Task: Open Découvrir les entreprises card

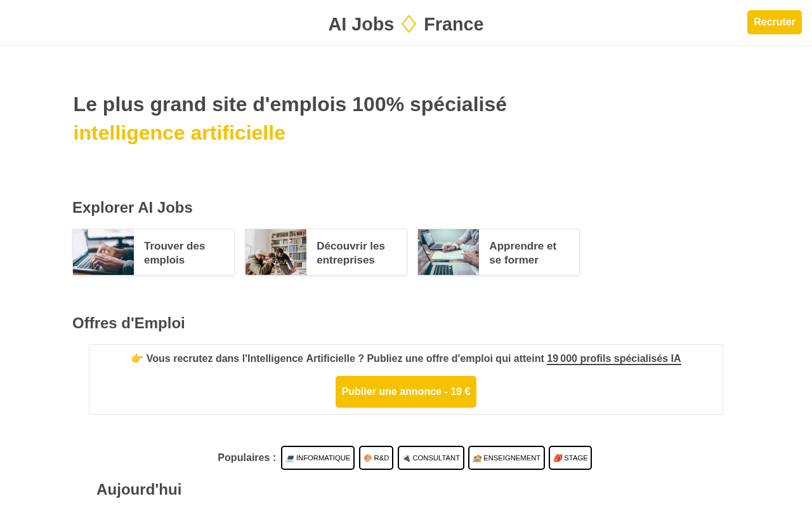Action: (x=351, y=253)
